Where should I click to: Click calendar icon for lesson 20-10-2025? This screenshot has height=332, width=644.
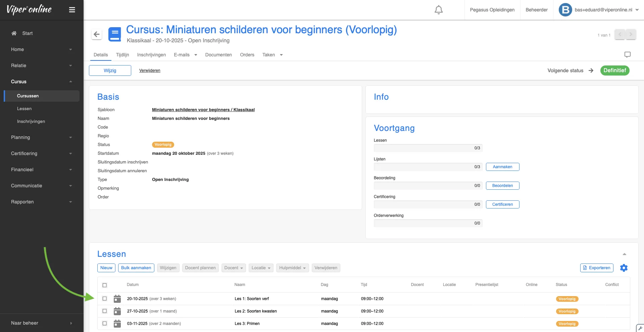point(117,299)
